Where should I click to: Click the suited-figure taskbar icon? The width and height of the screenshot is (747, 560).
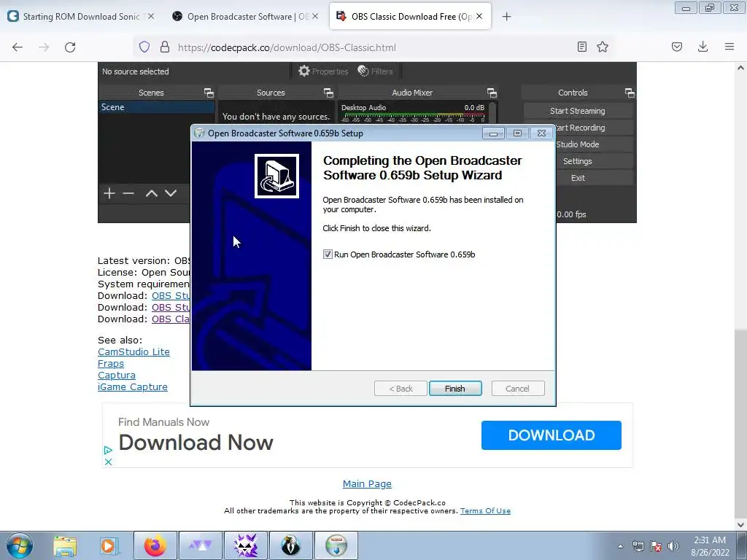291,545
